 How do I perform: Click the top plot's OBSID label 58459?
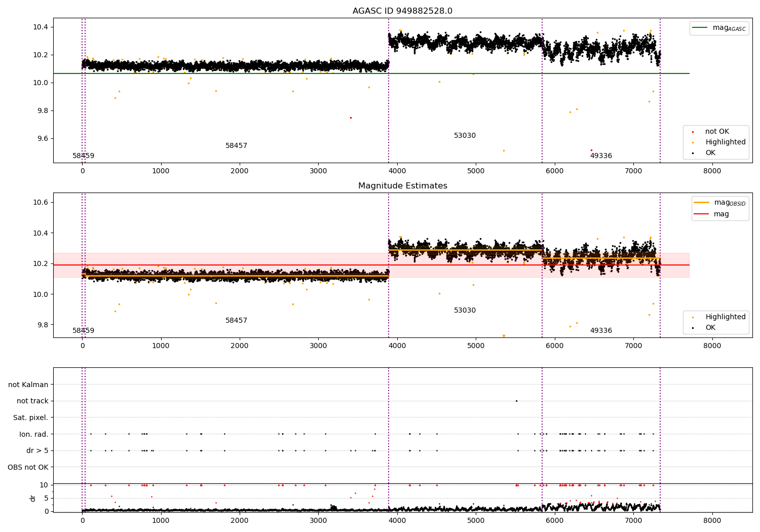point(83,156)
